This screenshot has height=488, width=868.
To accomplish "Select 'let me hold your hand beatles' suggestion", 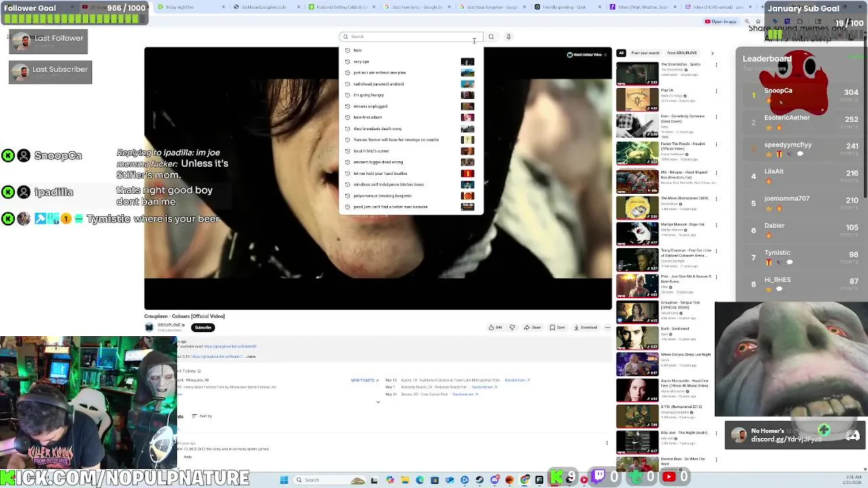I will (x=410, y=174).
